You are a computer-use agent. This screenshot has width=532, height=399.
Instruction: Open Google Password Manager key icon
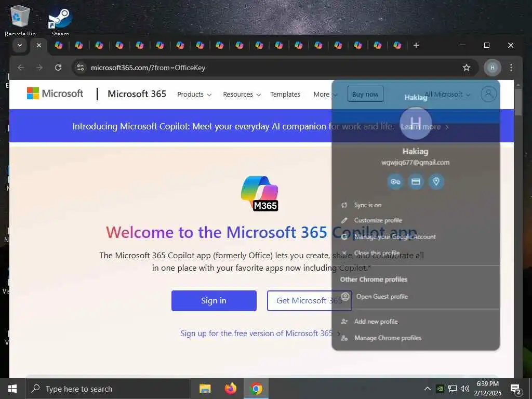[395, 181]
